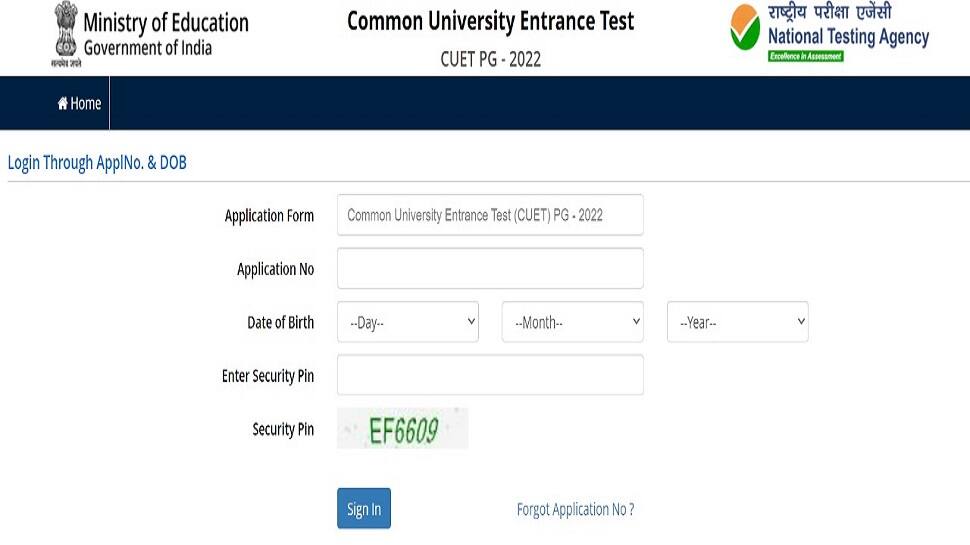Click the National Testing Agency checkmark logo
970x545 pixels.
(745, 27)
